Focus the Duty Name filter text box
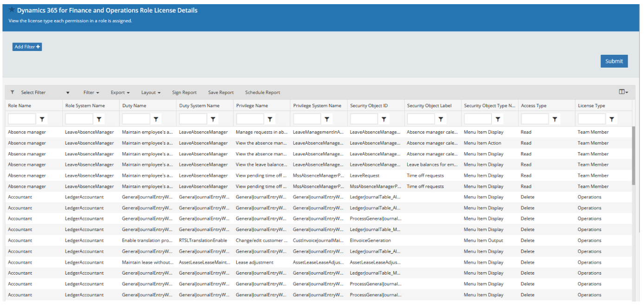 136,119
